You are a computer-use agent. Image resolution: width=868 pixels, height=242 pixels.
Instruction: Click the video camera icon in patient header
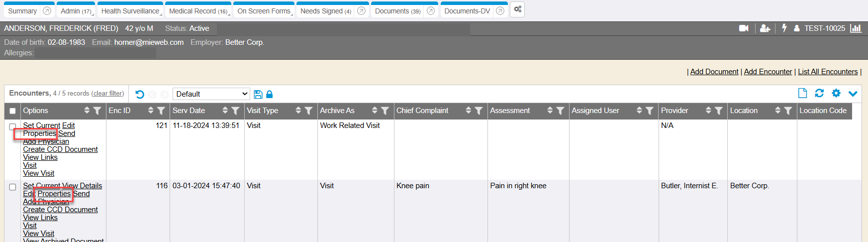[744, 28]
